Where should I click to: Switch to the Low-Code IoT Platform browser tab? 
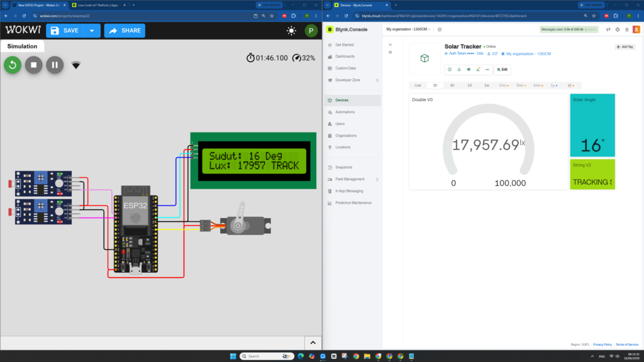pyautogui.click(x=97, y=5)
